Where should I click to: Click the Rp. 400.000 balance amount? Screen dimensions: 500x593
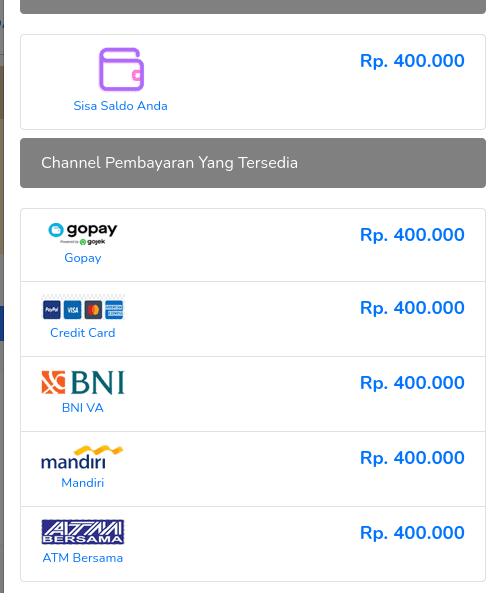coord(412,61)
